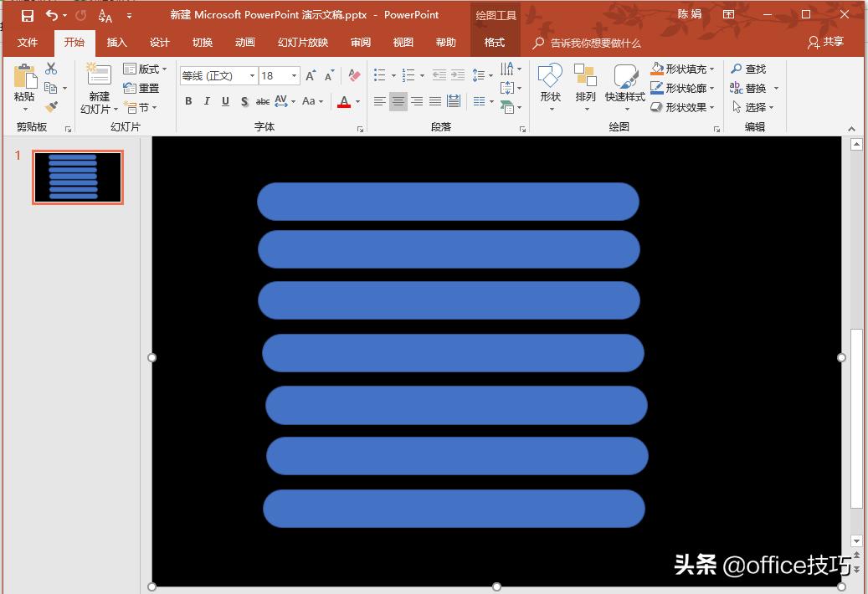This screenshot has width=868, height=594.
Task: Apply bold formatting with the B icon
Action: (188, 101)
